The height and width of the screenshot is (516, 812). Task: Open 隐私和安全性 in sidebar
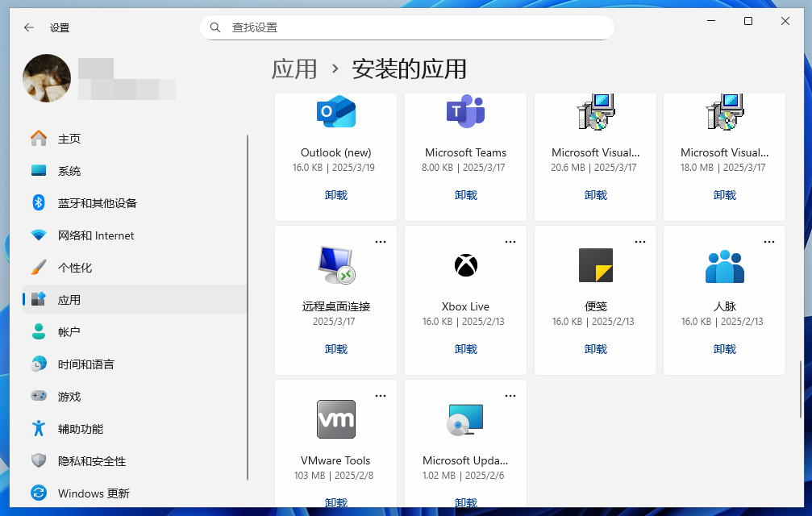tap(135, 461)
